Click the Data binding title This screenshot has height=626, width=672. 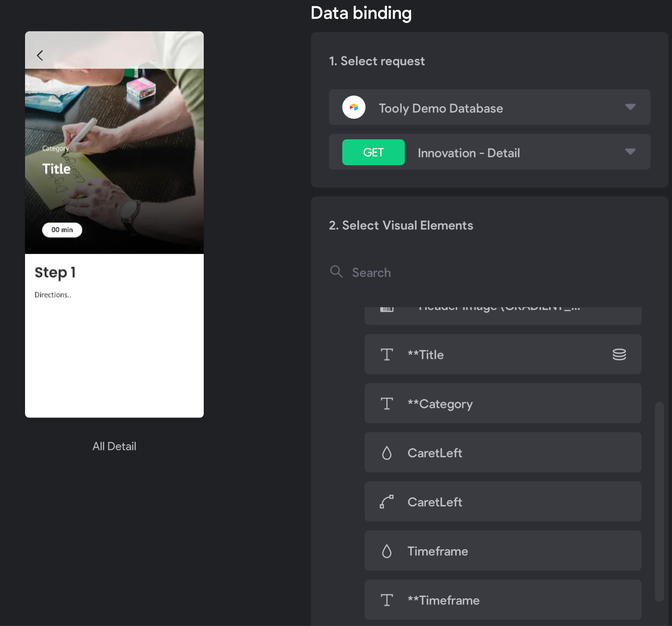click(x=361, y=13)
